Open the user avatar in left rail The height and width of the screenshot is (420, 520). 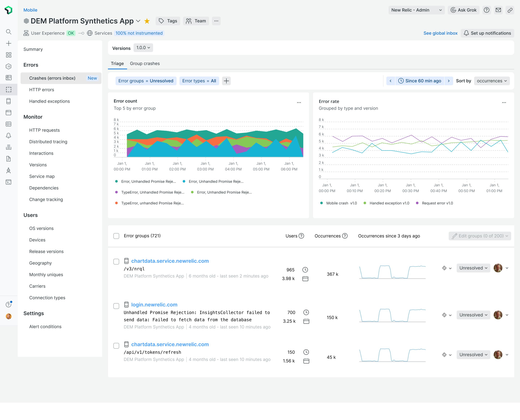[9, 316]
